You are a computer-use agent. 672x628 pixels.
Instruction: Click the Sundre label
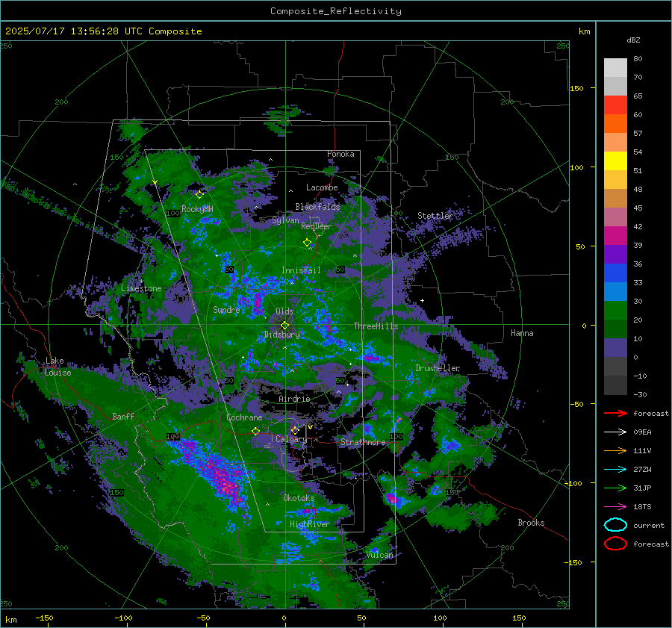coord(226,309)
